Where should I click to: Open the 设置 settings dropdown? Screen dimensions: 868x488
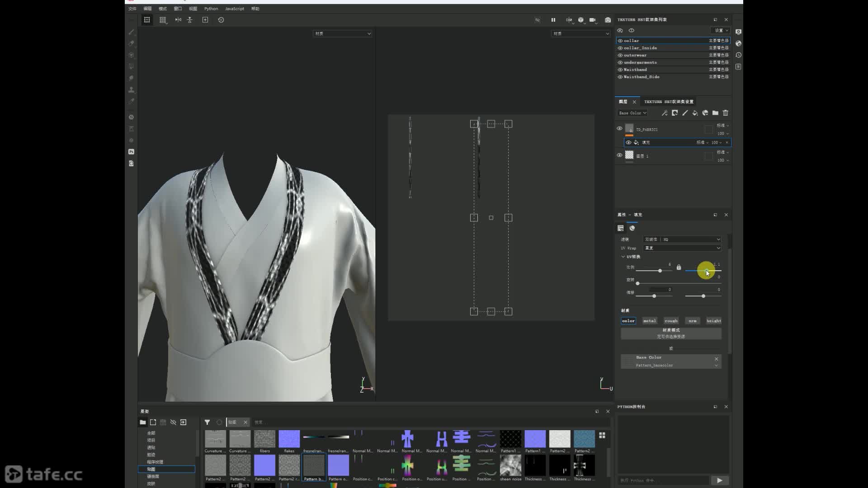coord(721,30)
